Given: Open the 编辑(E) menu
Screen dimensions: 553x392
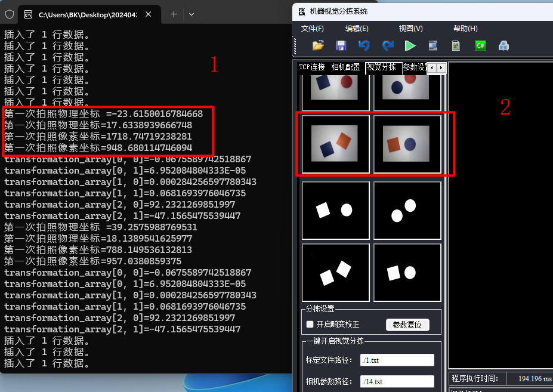Looking at the screenshot, I should (x=357, y=29).
